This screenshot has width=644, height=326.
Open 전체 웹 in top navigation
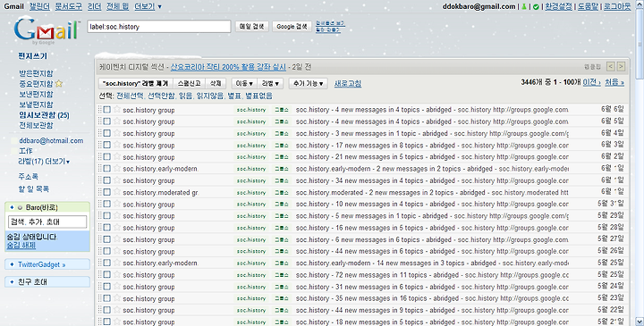(x=117, y=6)
